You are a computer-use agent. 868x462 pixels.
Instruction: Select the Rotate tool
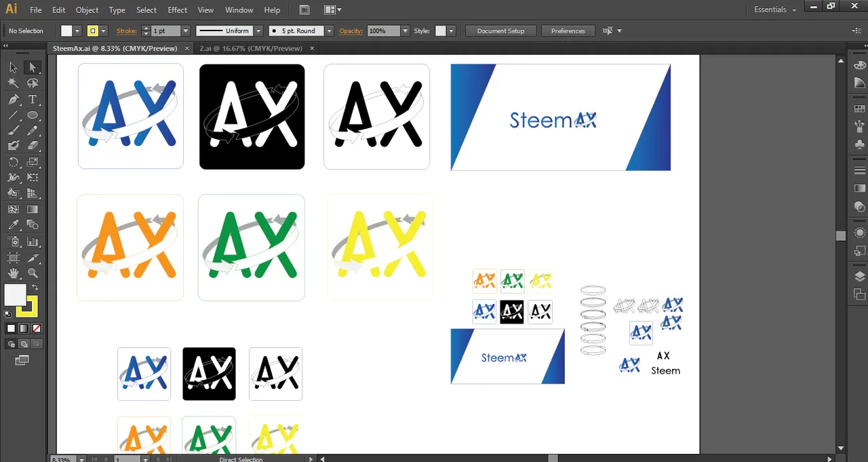[x=13, y=162]
